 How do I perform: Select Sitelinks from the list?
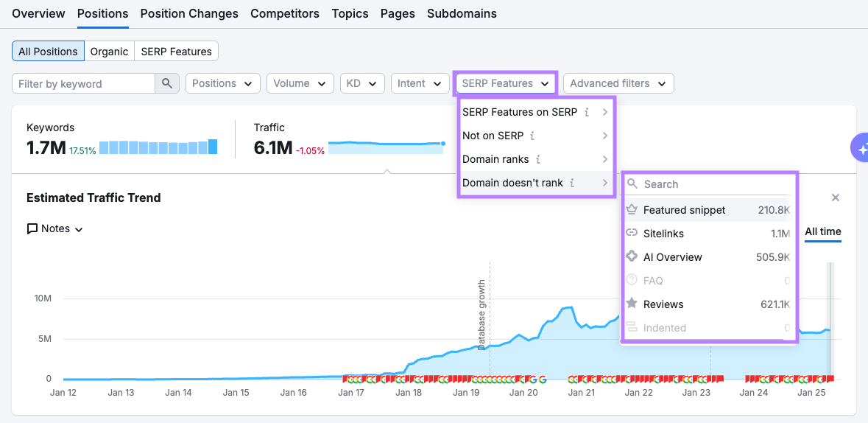pyautogui.click(x=708, y=234)
